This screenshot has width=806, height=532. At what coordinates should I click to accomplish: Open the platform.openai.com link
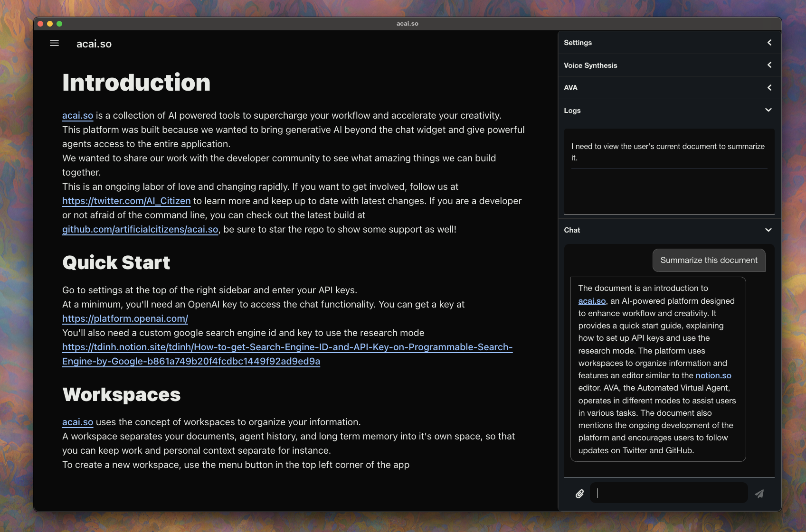pyautogui.click(x=125, y=318)
